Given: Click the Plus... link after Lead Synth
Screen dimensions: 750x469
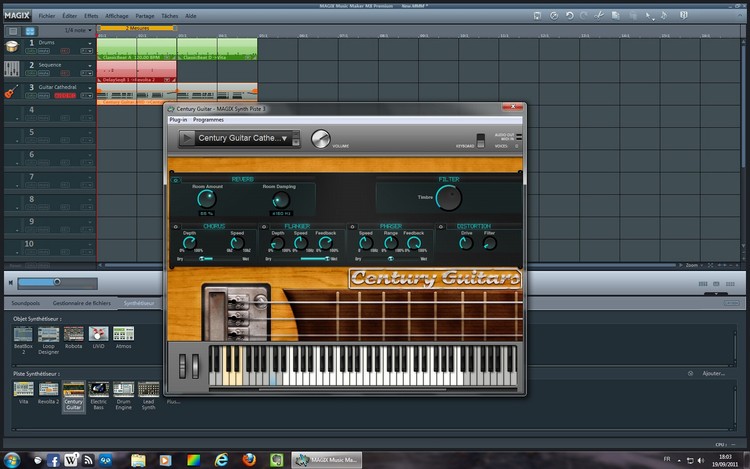Looking at the screenshot, I should point(173,402).
